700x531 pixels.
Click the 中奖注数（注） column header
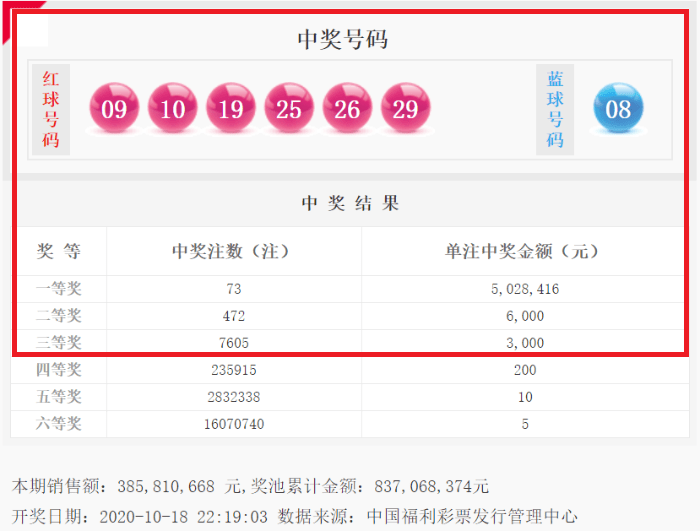pos(234,251)
